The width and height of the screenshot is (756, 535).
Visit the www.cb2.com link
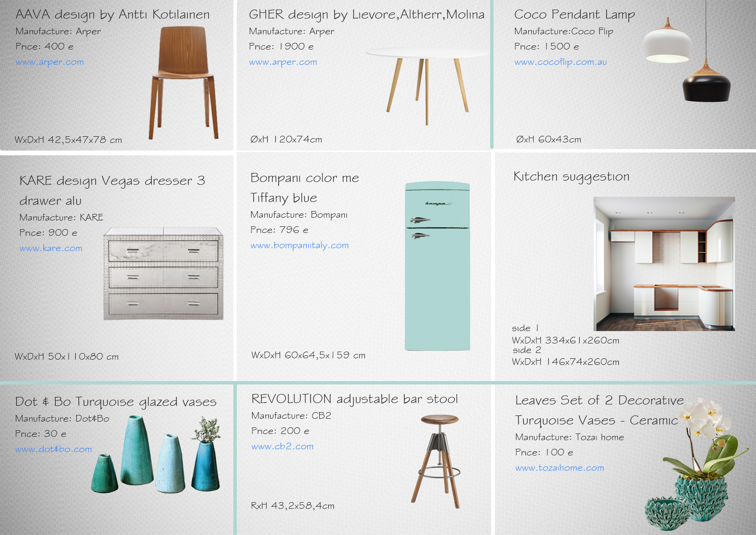pyautogui.click(x=282, y=446)
